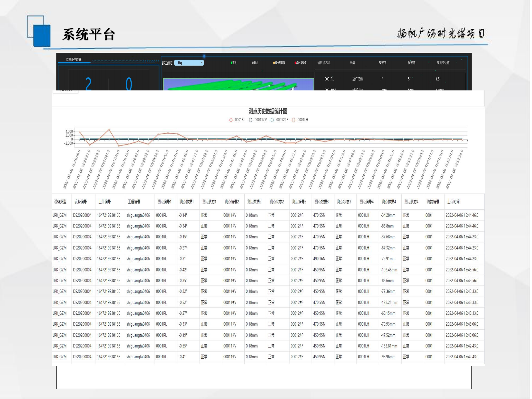The width and height of the screenshot is (532, 399).
Task: Click the chart title 测点历史数据统计图
Action: point(268,111)
